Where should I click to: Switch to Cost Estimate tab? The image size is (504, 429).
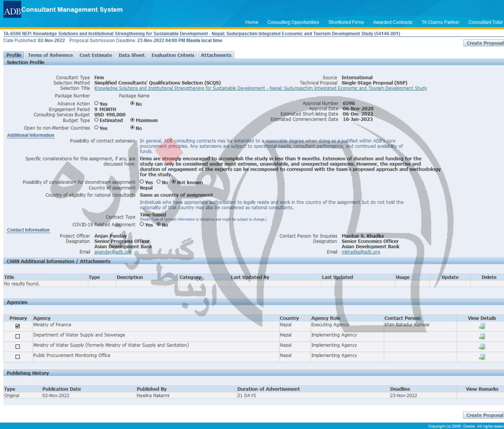(x=96, y=55)
